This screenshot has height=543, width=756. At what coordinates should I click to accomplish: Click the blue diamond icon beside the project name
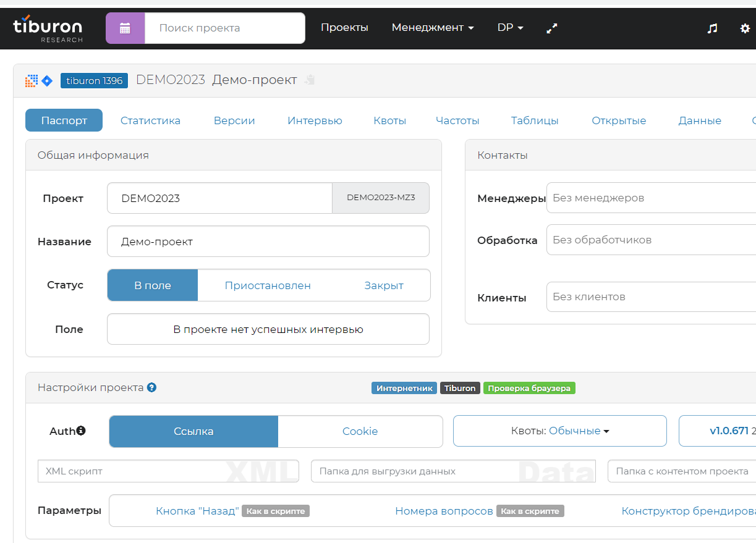click(46, 80)
